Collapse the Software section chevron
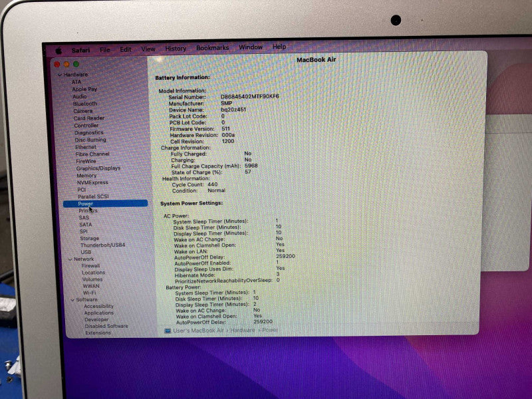532x399 pixels. 72,301
